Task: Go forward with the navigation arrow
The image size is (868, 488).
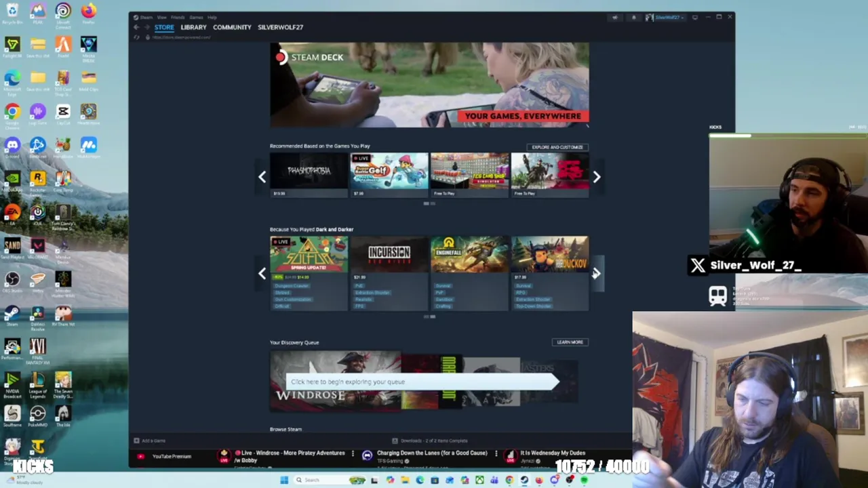Action: coord(146,27)
